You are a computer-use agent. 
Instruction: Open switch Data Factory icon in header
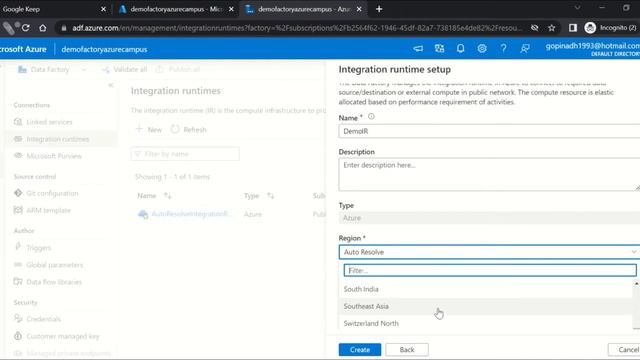[x=439, y=49]
